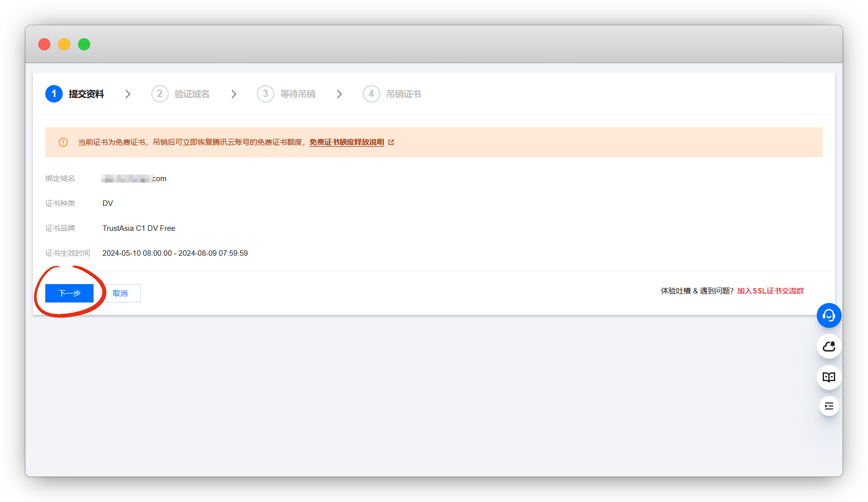Follow the 加入SSL证书交流群 link

click(770, 291)
